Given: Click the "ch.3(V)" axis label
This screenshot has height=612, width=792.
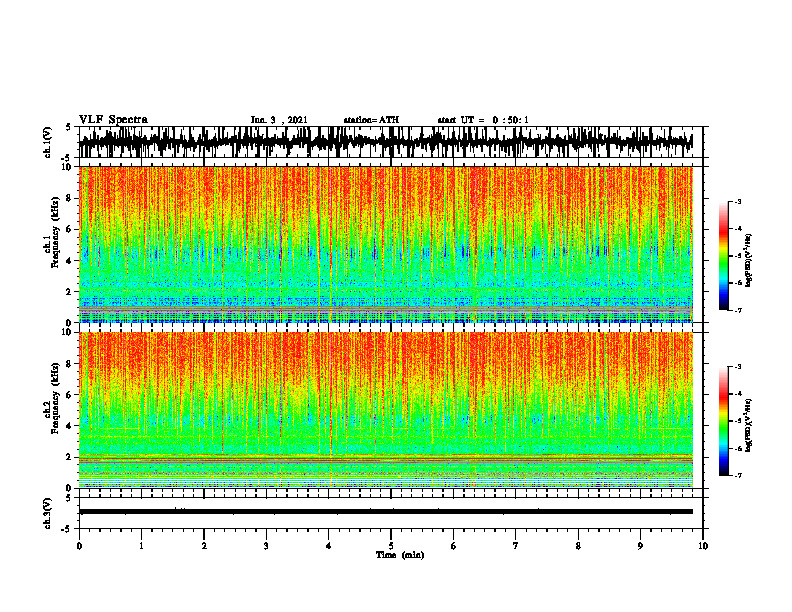Looking at the screenshot, I should pyautogui.click(x=48, y=513).
